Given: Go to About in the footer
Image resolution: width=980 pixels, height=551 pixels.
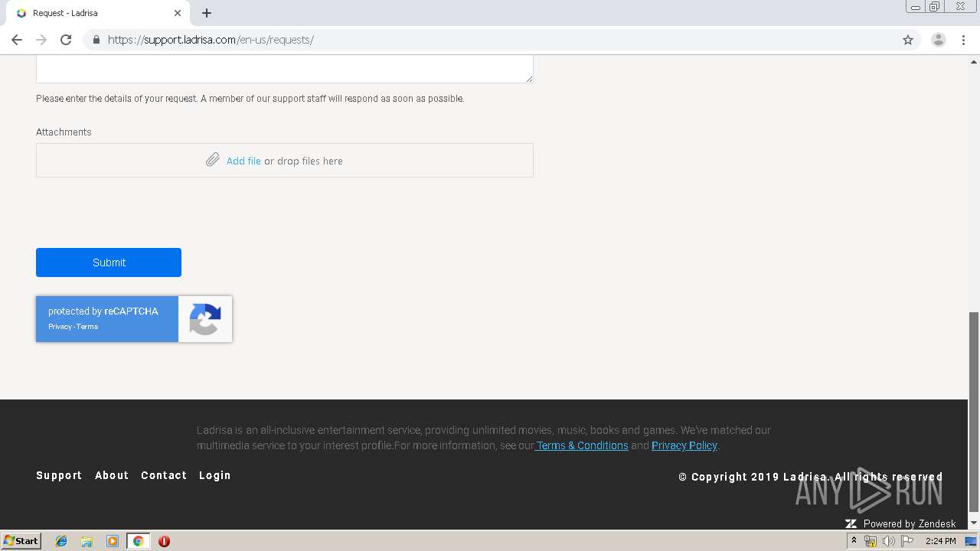Looking at the screenshot, I should tap(112, 475).
